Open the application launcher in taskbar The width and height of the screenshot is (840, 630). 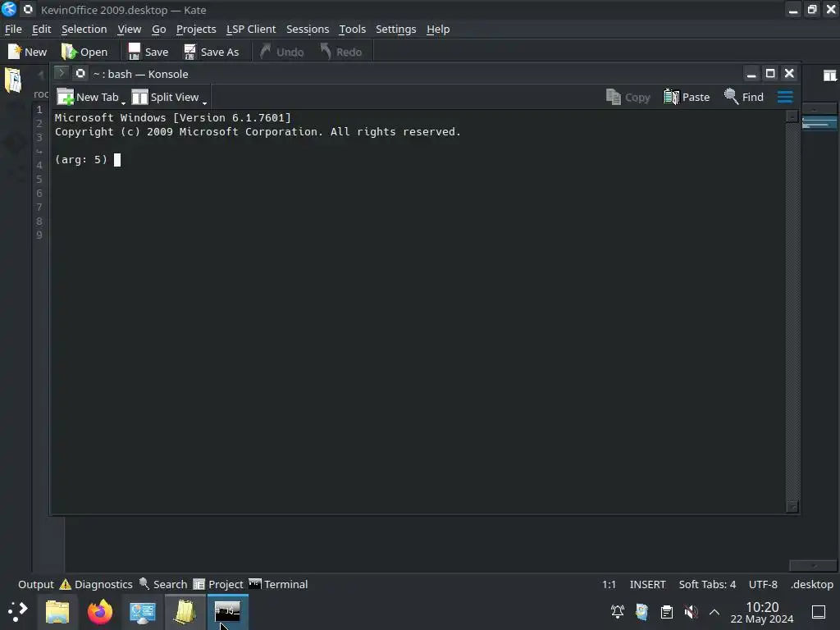tap(17, 611)
